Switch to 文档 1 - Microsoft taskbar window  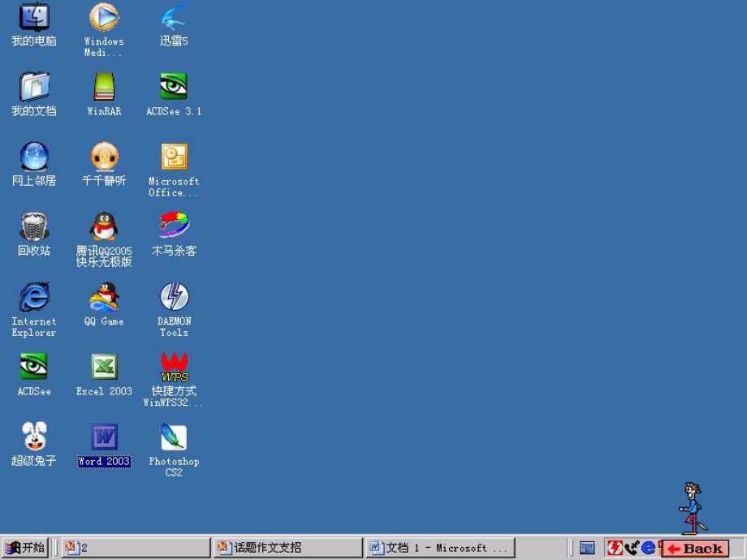coord(441,548)
